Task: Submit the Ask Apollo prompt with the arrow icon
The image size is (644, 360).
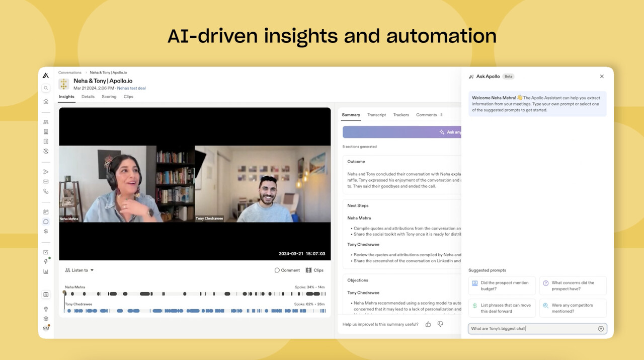Action: tap(601, 329)
